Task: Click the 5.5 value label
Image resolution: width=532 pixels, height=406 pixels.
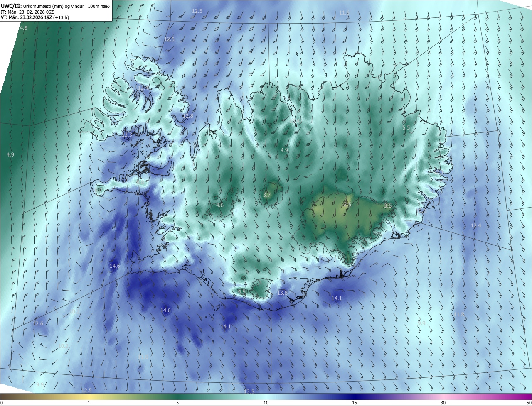Action: tap(406, 128)
